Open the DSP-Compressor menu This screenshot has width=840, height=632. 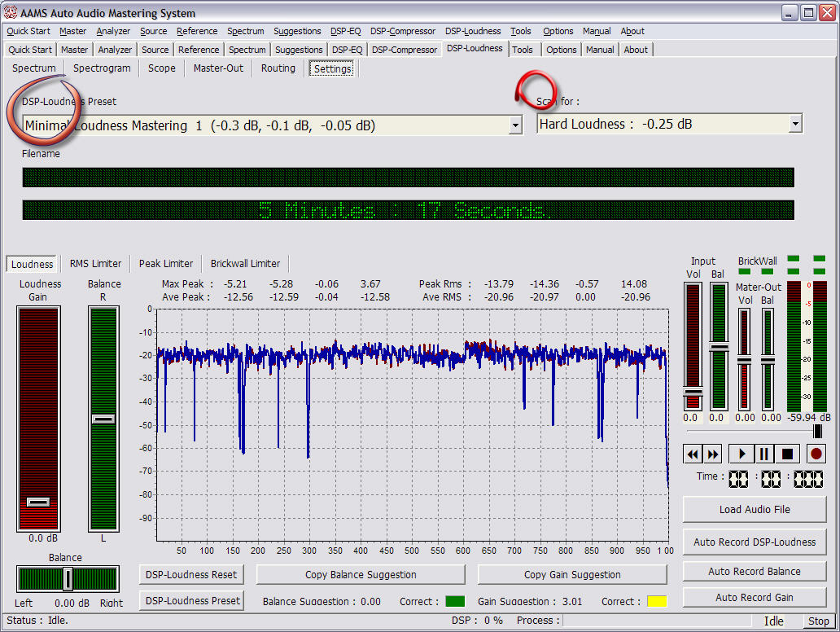[403, 31]
